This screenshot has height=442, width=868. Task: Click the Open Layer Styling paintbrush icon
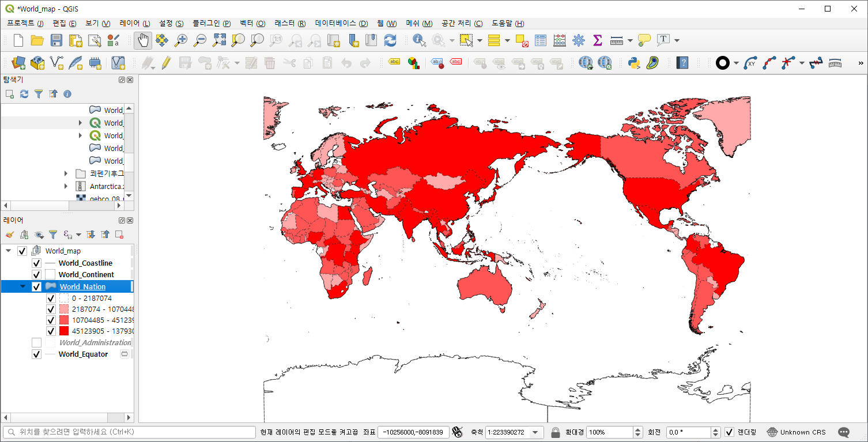(9, 234)
